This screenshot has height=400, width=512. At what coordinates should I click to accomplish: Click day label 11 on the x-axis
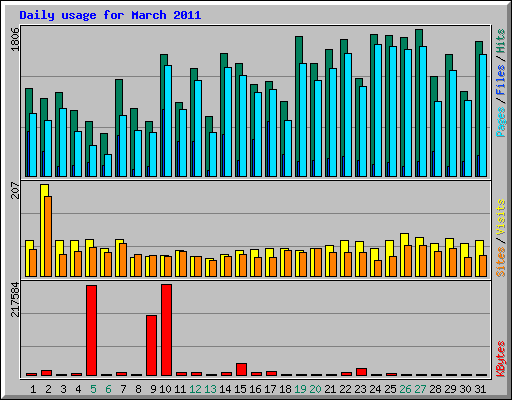tap(180, 389)
